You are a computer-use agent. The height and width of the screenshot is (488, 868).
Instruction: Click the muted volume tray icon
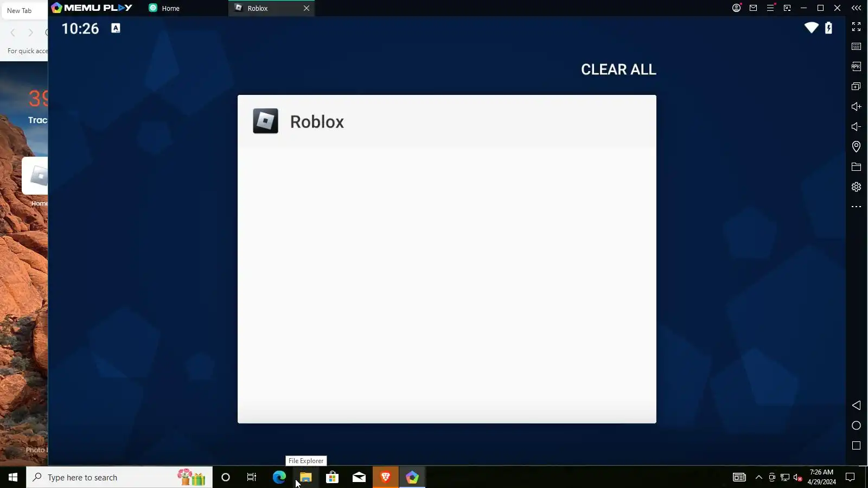(x=797, y=477)
